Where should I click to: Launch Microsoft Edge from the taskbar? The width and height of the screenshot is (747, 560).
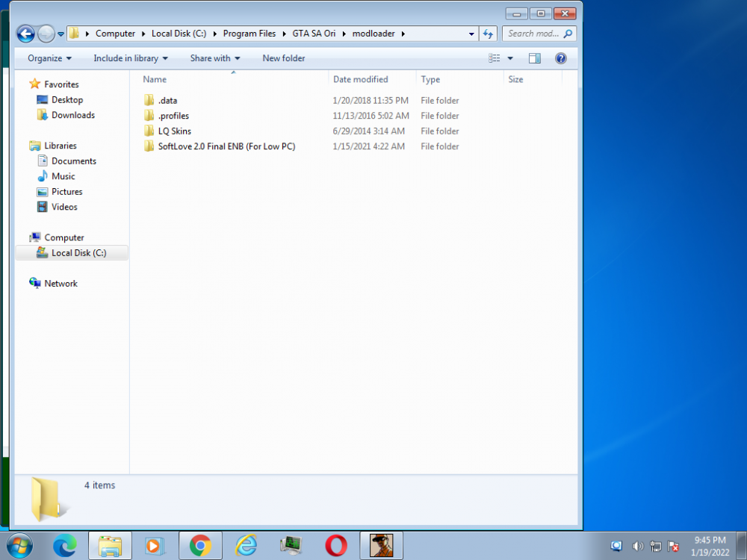(65, 546)
